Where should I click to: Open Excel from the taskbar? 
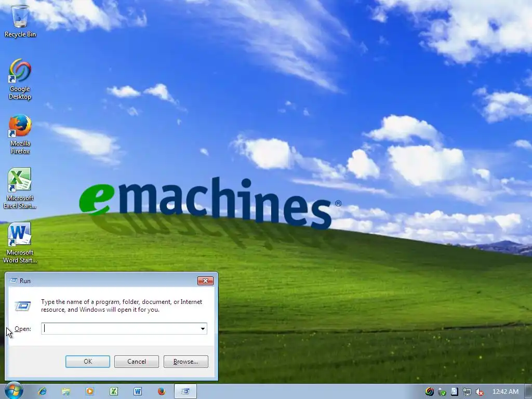point(114,391)
